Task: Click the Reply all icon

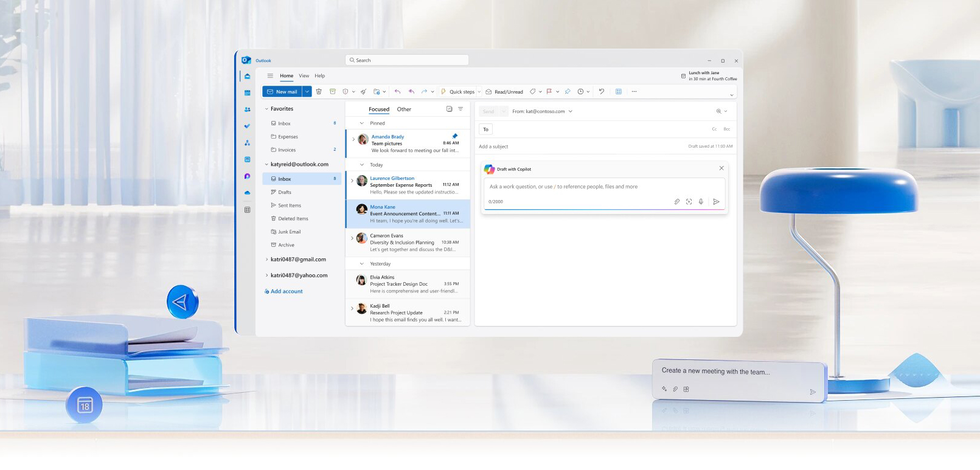Action: 411,92
